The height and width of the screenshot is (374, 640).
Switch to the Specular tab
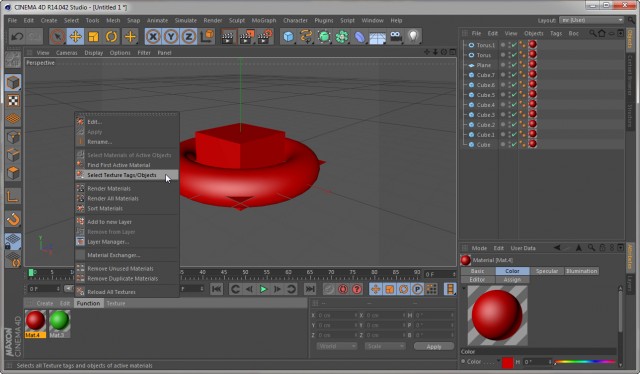(547, 271)
